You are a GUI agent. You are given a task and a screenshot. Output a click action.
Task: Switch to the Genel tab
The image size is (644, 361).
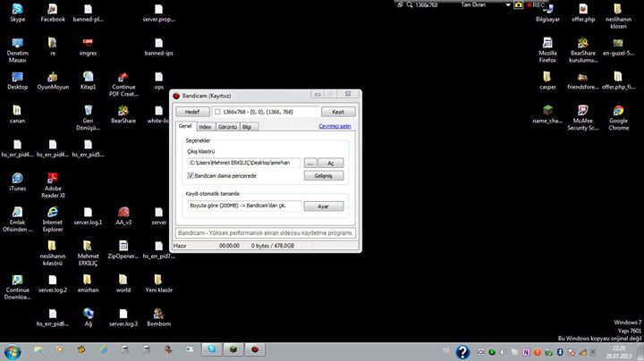(185, 126)
